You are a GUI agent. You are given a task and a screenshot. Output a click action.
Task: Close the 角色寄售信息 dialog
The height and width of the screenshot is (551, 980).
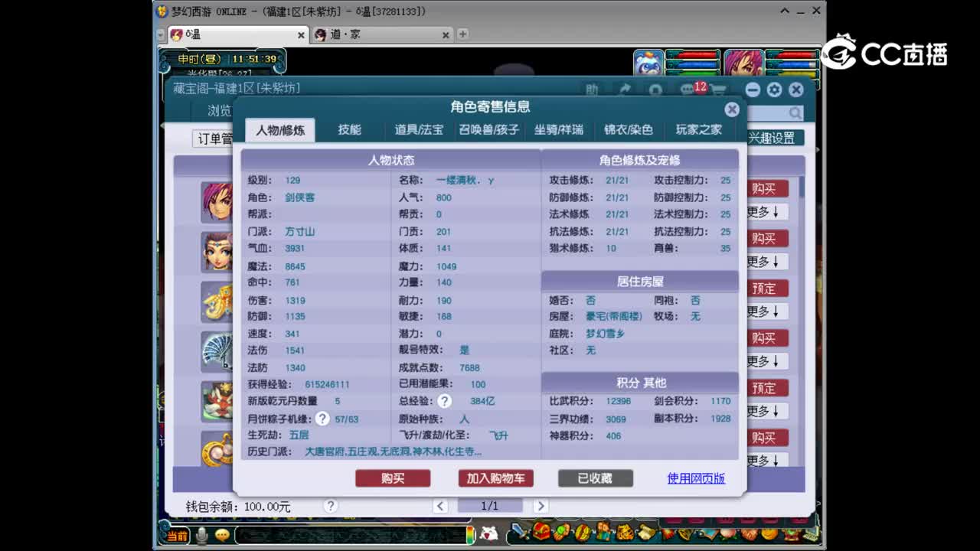(x=732, y=109)
